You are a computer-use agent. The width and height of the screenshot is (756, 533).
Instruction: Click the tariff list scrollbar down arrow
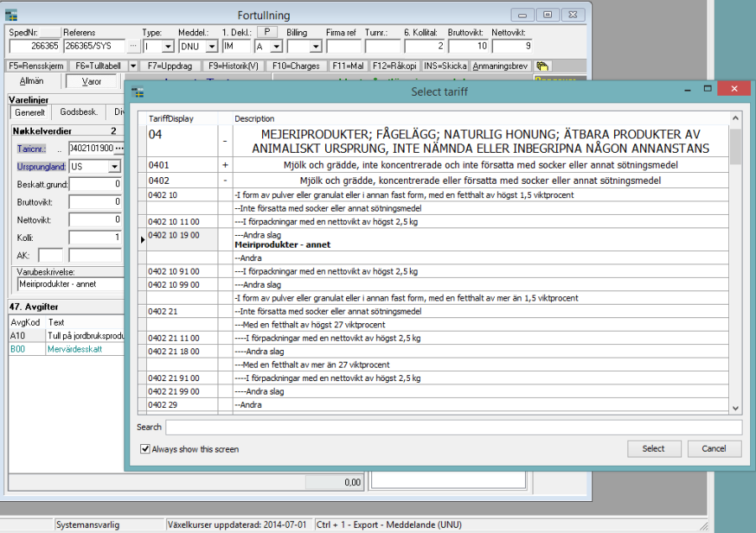point(736,407)
